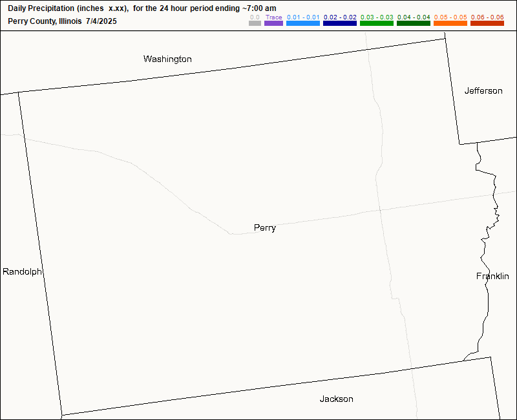
Task: Click the 0.02 - 0.02 legend label
Action: 340,17
